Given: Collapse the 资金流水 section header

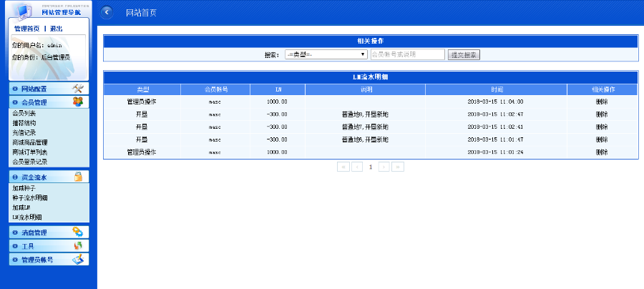Looking at the screenshot, I should click(49, 177).
